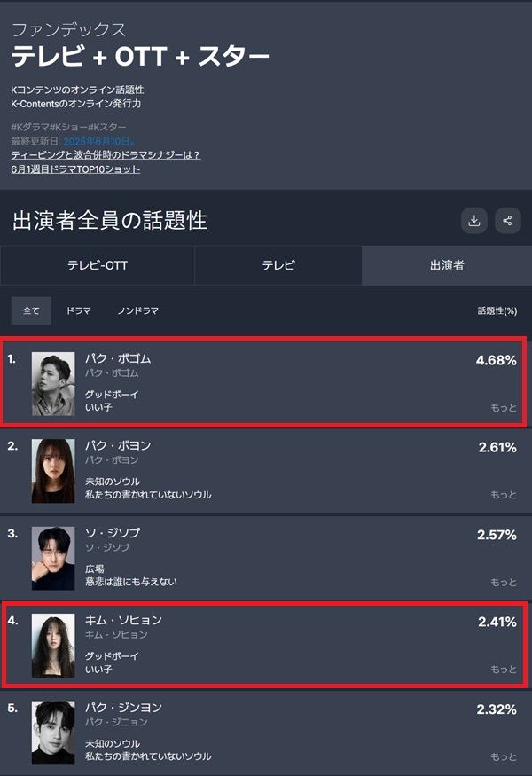Click パク・ボヨン's portrait thumbnail

coord(53,471)
